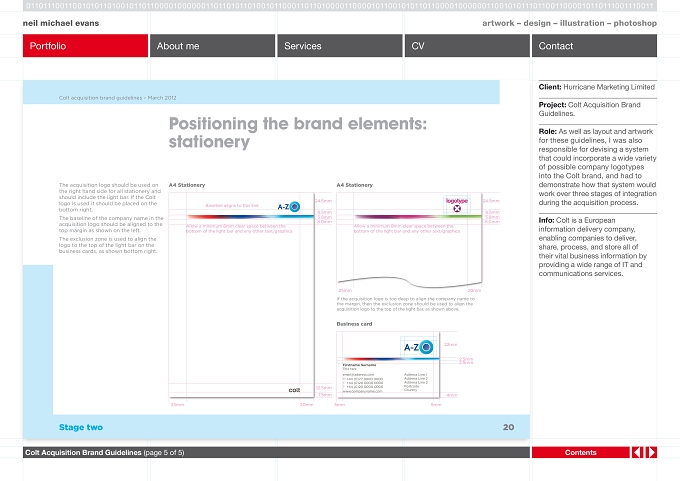Click the right A4 Stationery preview
680x481 pixels.
pos(409,240)
